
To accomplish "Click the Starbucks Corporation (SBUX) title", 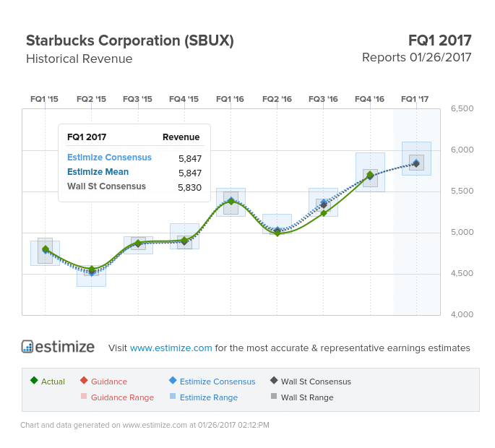I will [x=130, y=40].
